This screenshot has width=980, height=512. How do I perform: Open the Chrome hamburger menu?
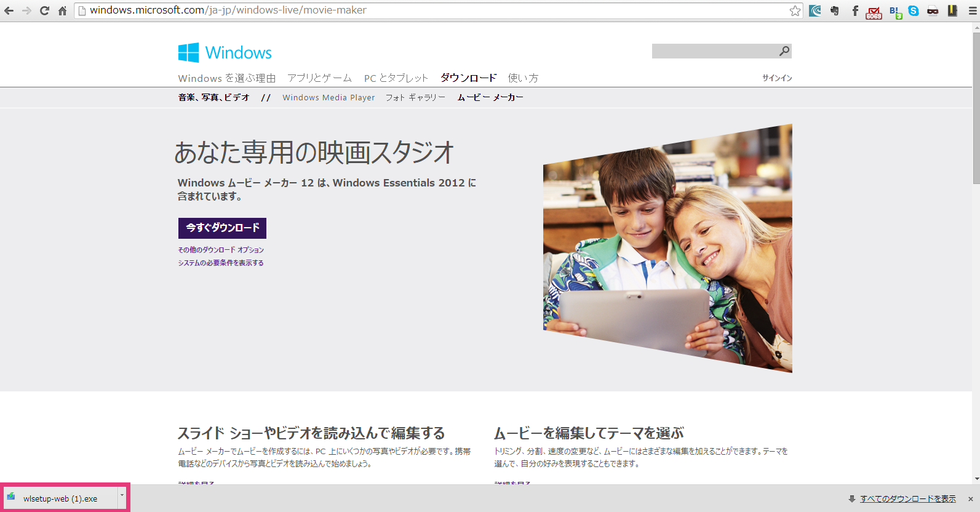(x=972, y=10)
